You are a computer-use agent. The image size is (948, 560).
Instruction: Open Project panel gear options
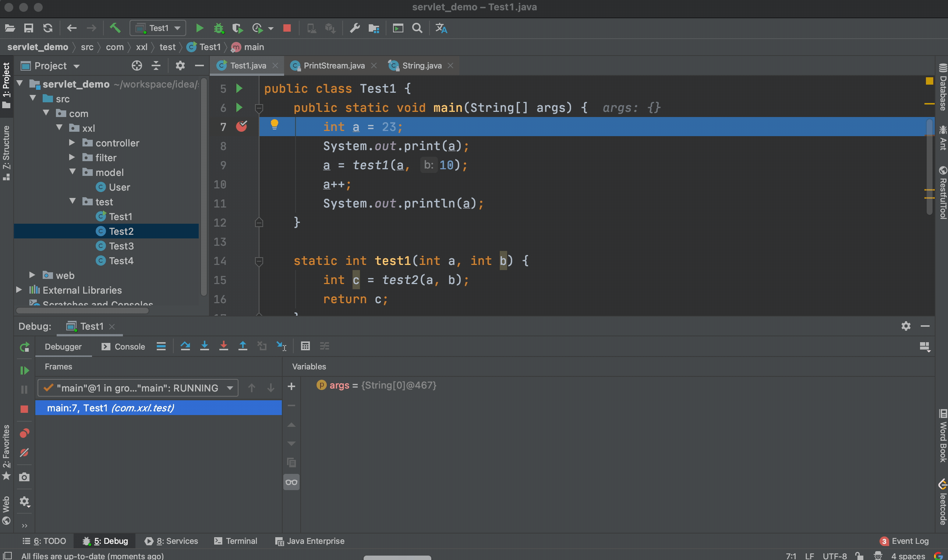click(180, 66)
